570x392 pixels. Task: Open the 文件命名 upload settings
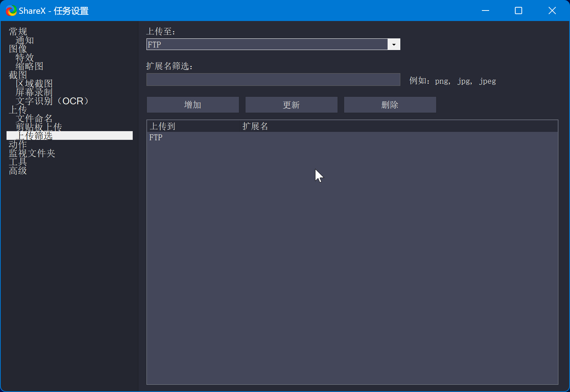coord(34,118)
